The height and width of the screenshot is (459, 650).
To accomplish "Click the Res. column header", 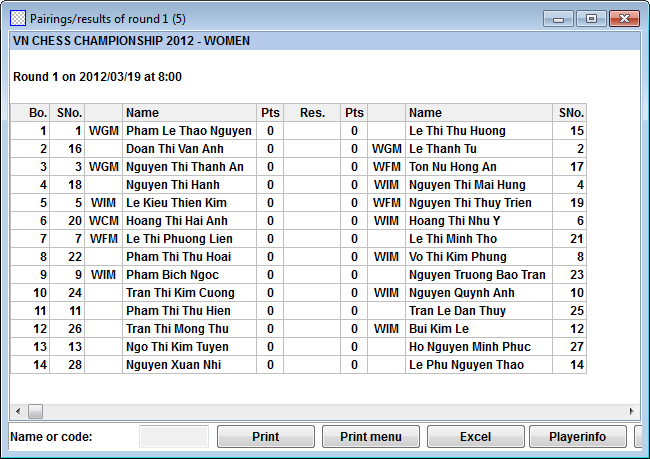I will (312, 113).
